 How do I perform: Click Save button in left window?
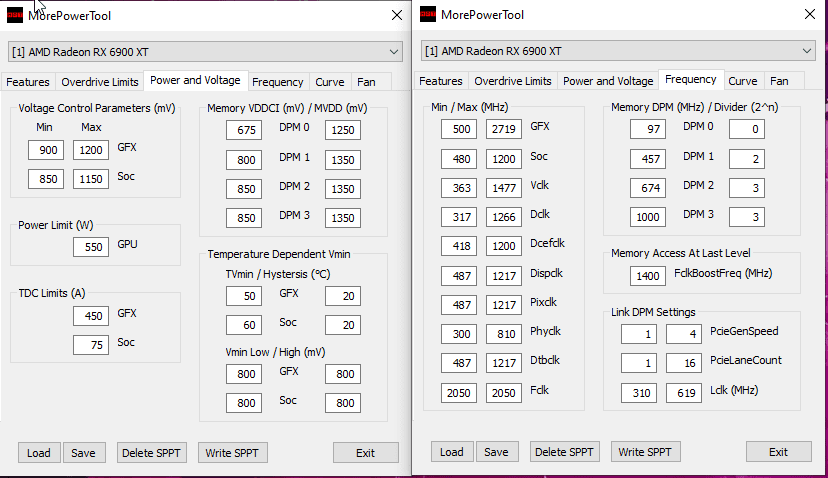tap(83, 453)
